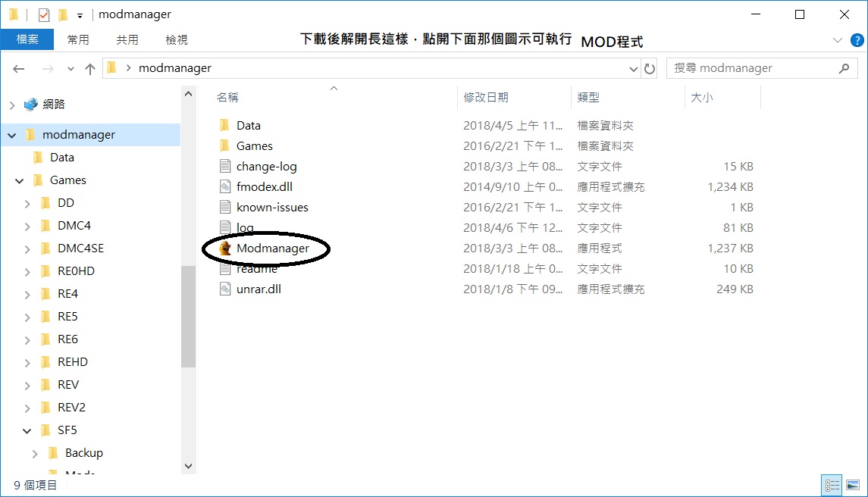Open the address bar history dropdown
The width and height of the screenshot is (868, 497).
[633, 69]
